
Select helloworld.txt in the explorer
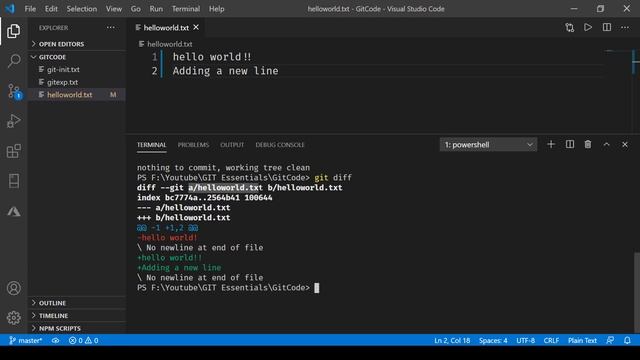coord(77,95)
